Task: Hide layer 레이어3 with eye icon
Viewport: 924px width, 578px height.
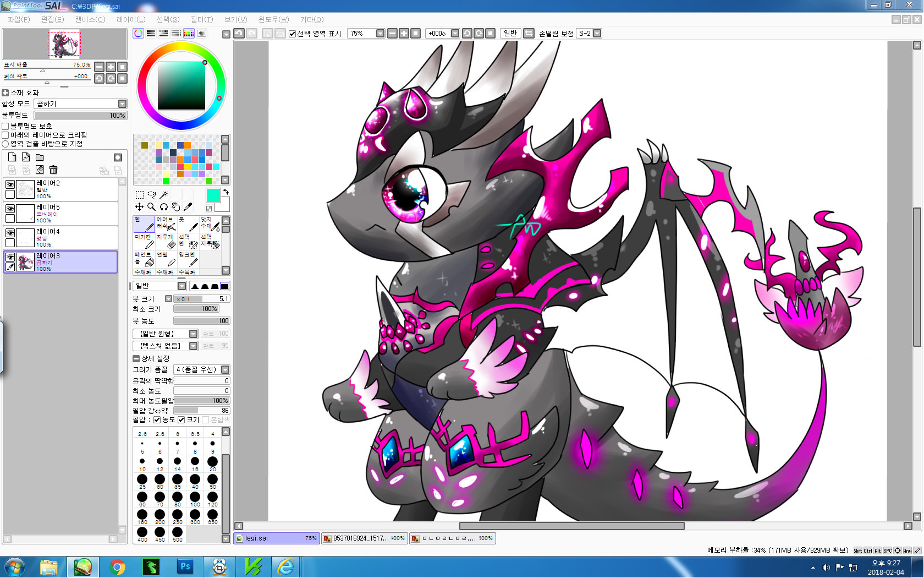Action: (x=10, y=257)
